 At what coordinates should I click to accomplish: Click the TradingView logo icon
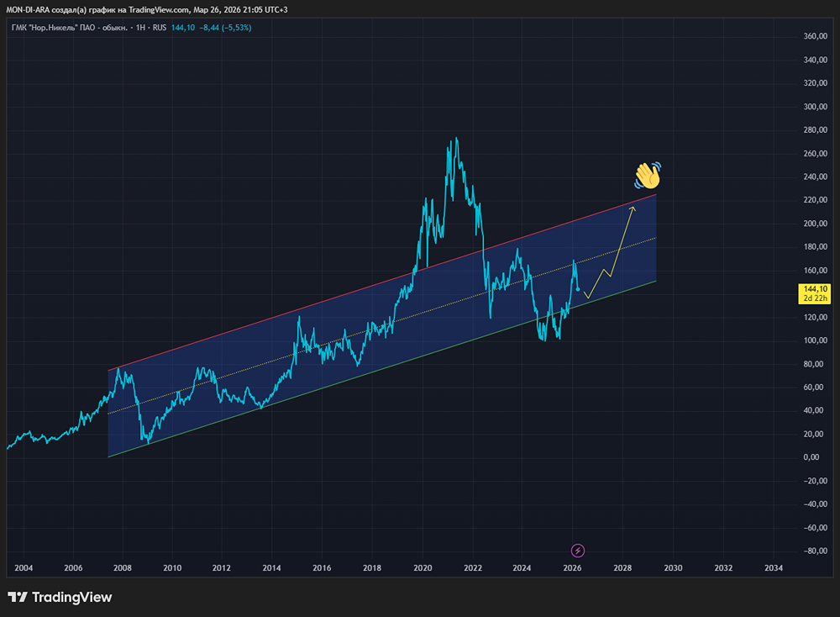[16, 598]
